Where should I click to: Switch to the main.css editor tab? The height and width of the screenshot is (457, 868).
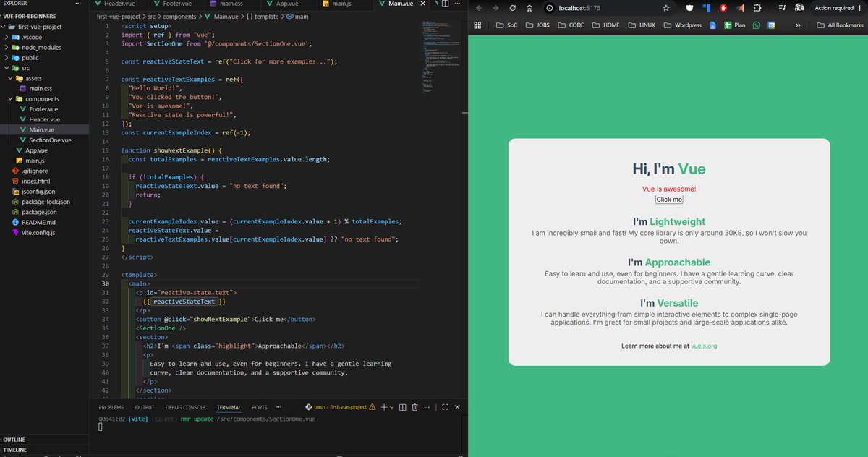pyautogui.click(x=232, y=4)
